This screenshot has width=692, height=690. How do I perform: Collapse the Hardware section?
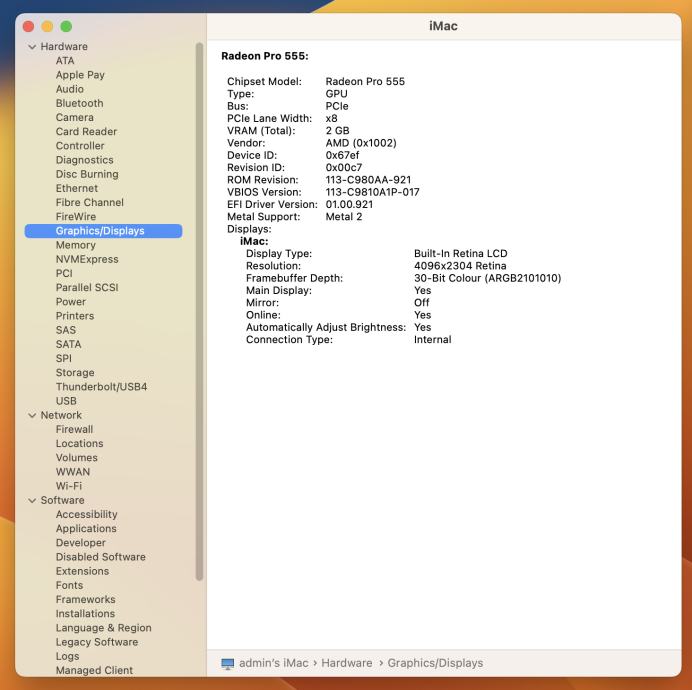tap(32, 46)
